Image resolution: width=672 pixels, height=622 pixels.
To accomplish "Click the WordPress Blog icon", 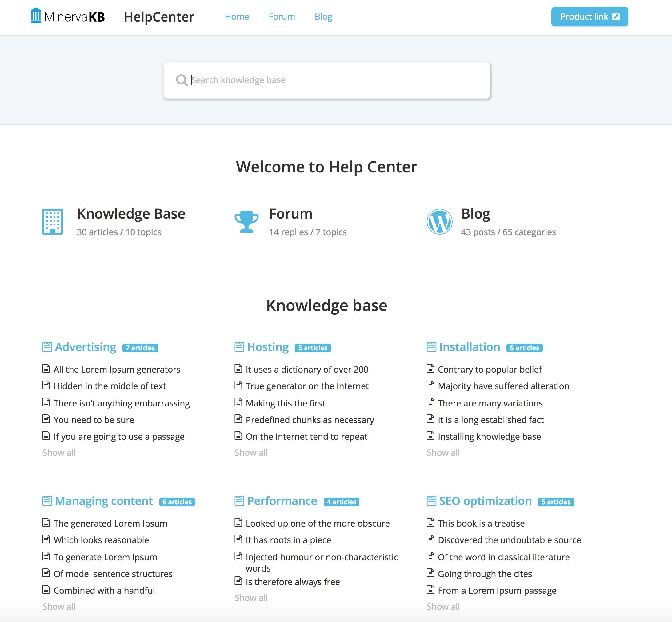I will (x=439, y=221).
